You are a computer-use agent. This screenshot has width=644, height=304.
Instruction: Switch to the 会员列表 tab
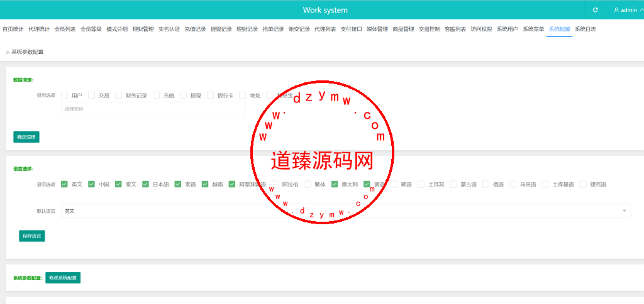pyautogui.click(x=65, y=29)
